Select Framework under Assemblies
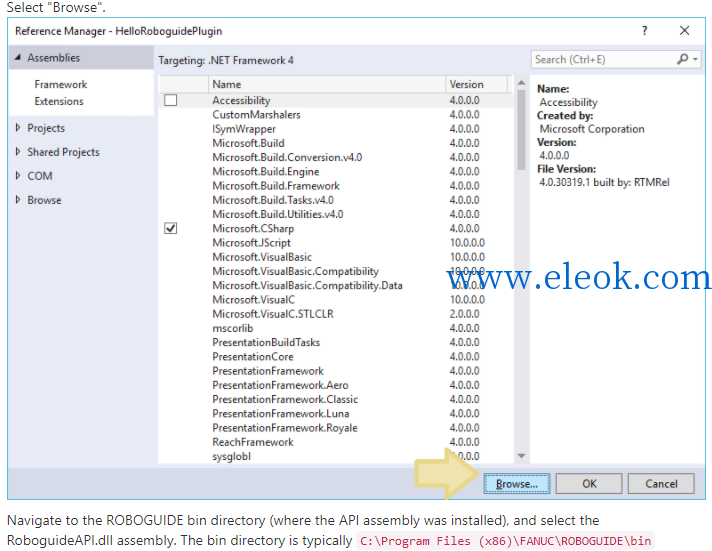This screenshot has height=551, width=712. click(61, 84)
